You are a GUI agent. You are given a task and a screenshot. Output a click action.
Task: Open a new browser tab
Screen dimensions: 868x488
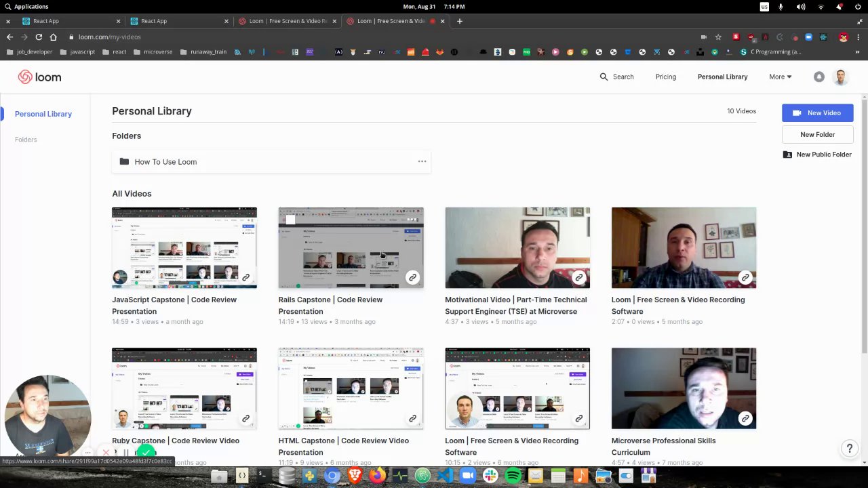coord(459,21)
